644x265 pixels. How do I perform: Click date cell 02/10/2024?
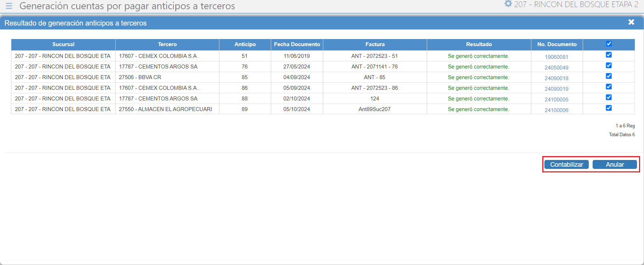point(297,99)
